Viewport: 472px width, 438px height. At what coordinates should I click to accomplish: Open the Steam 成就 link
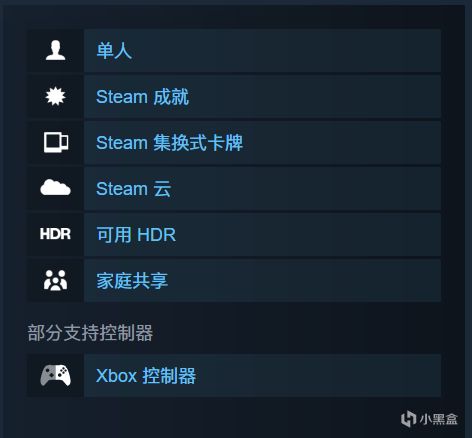point(142,97)
